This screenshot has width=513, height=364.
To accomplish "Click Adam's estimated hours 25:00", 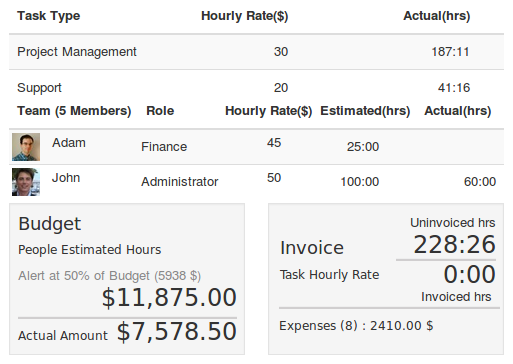I will pos(363,147).
